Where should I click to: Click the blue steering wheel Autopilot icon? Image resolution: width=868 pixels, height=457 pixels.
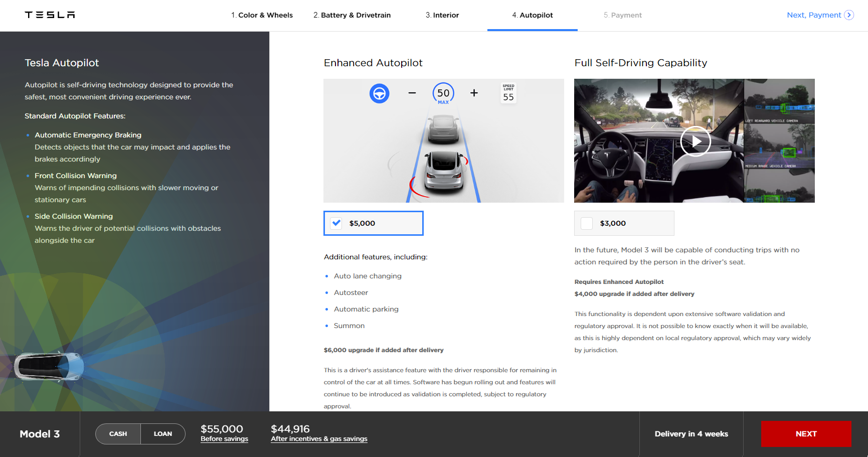pos(380,93)
